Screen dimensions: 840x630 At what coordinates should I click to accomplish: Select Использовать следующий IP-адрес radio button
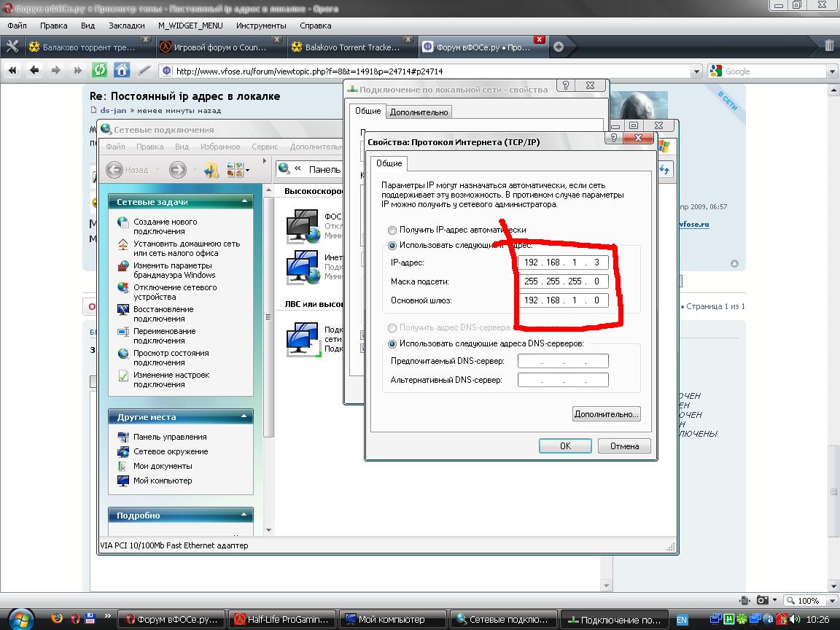(x=393, y=246)
